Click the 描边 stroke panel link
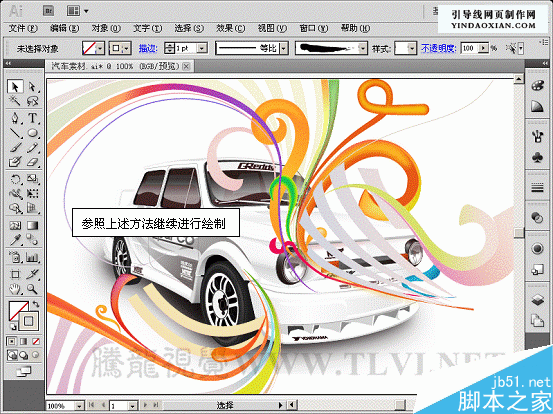Screen dimensions: 553x414 148,48
